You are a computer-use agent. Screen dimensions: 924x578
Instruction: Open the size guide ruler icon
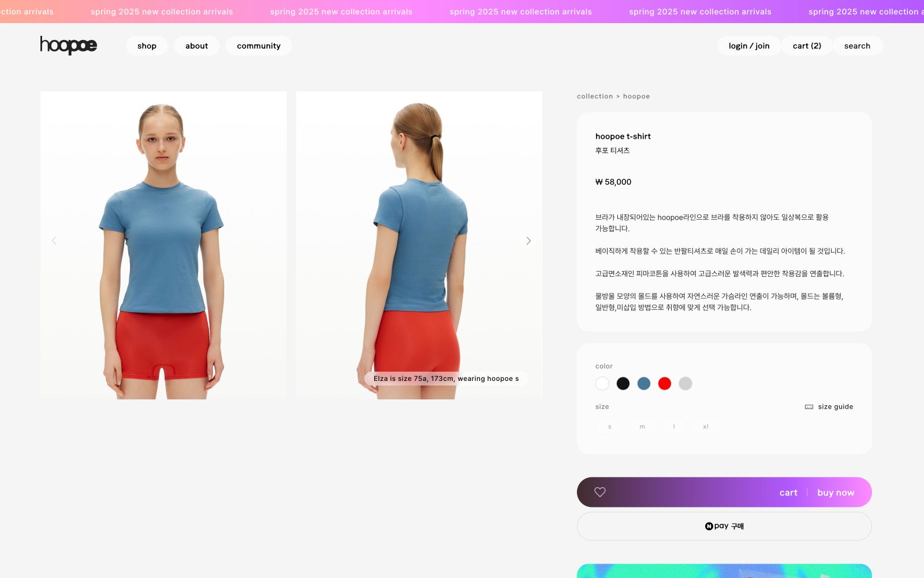pos(809,407)
